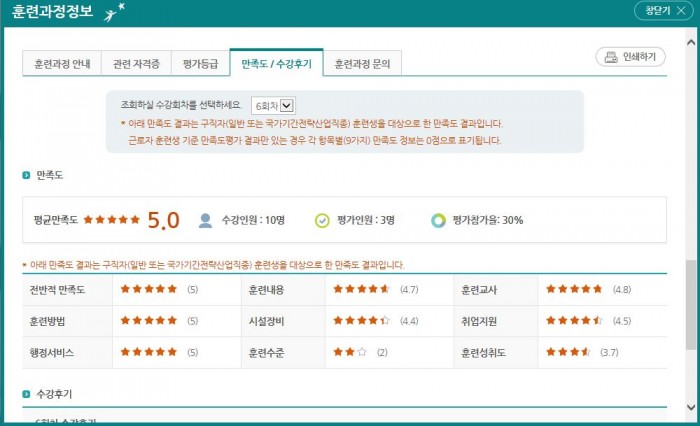
Task: Close the window with 창닫기
Action: pos(663,11)
